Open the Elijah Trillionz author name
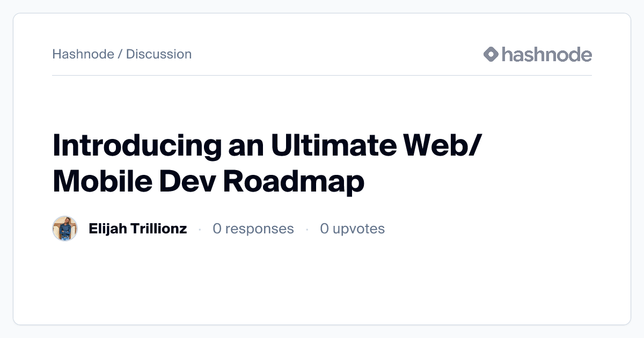 click(x=137, y=229)
